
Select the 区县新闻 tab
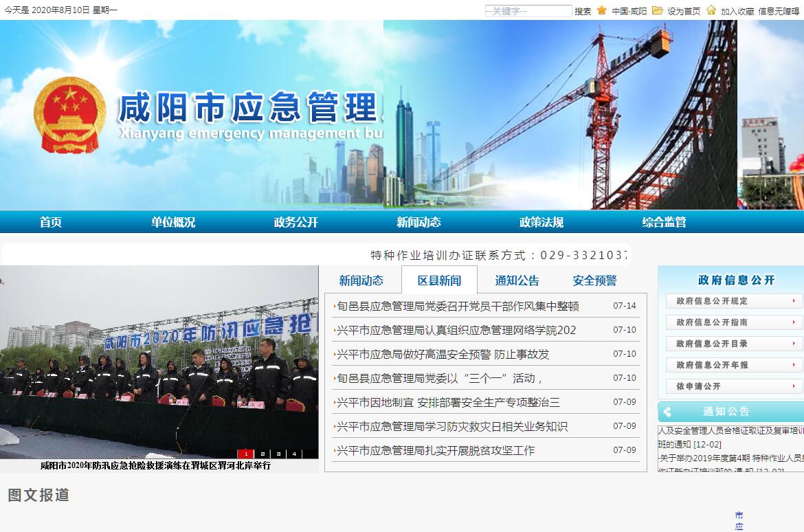pyautogui.click(x=439, y=280)
